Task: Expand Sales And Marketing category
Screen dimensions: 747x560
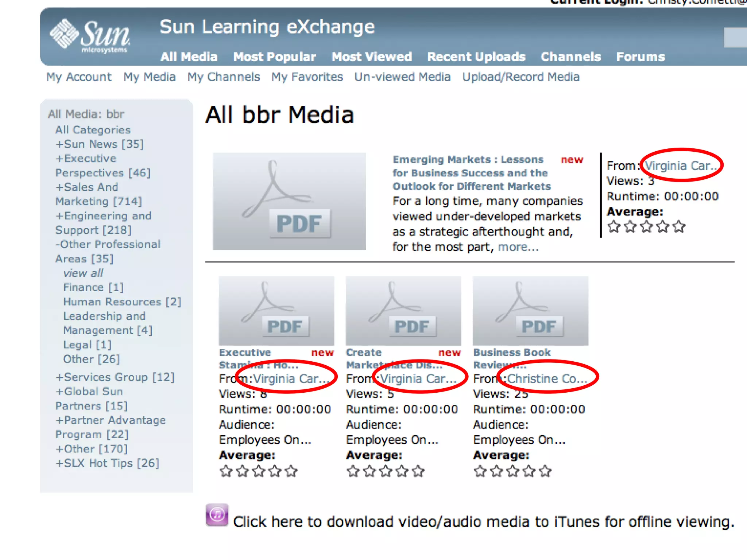Action: tap(87, 187)
